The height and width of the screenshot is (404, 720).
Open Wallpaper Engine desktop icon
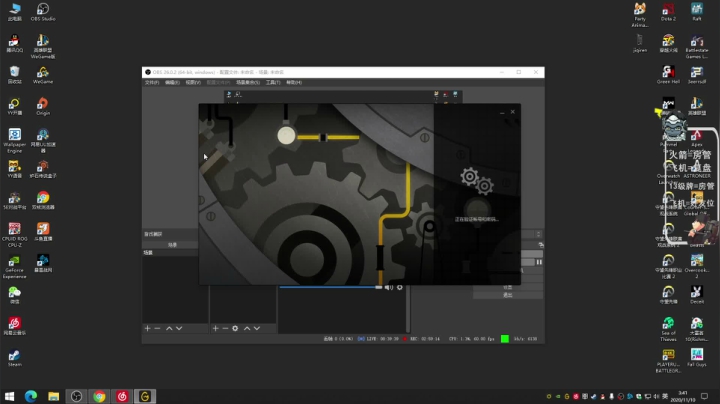pyautogui.click(x=14, y=140)
